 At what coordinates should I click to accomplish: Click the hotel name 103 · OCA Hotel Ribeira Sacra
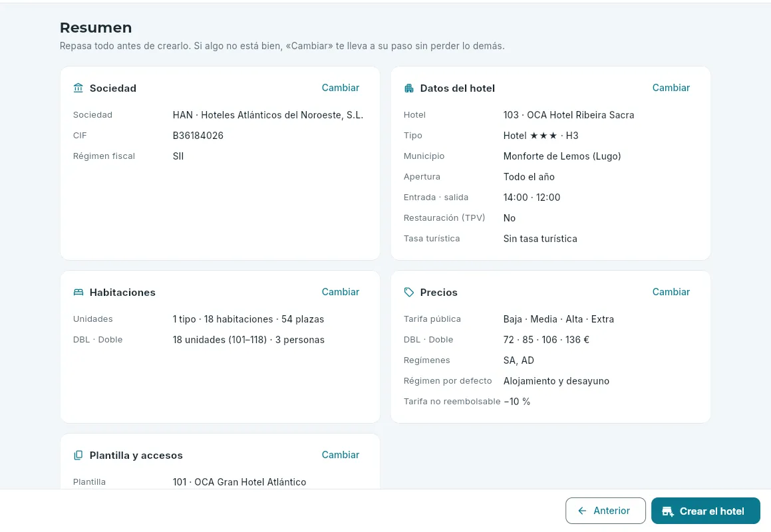pos(568,115)
